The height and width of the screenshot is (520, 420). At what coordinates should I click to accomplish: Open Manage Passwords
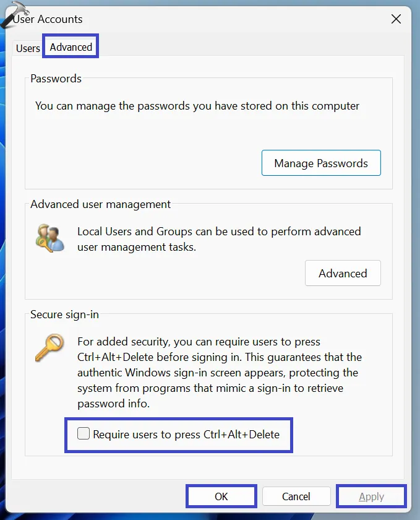point(321,163)
